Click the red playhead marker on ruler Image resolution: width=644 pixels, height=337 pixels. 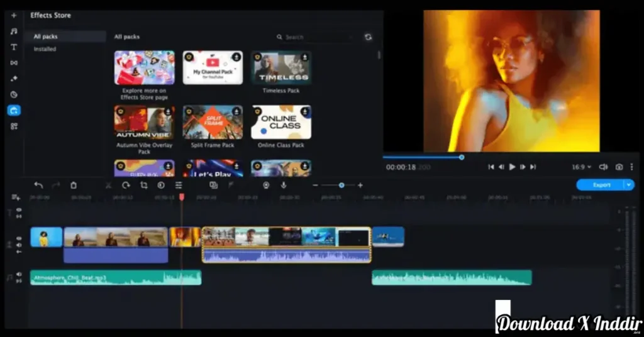point(182,197)
